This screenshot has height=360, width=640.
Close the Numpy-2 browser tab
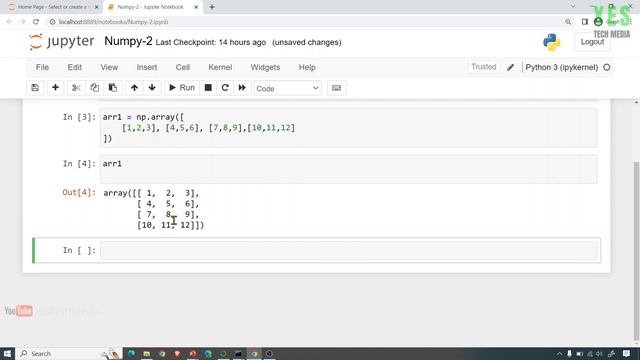click(196, 7)
